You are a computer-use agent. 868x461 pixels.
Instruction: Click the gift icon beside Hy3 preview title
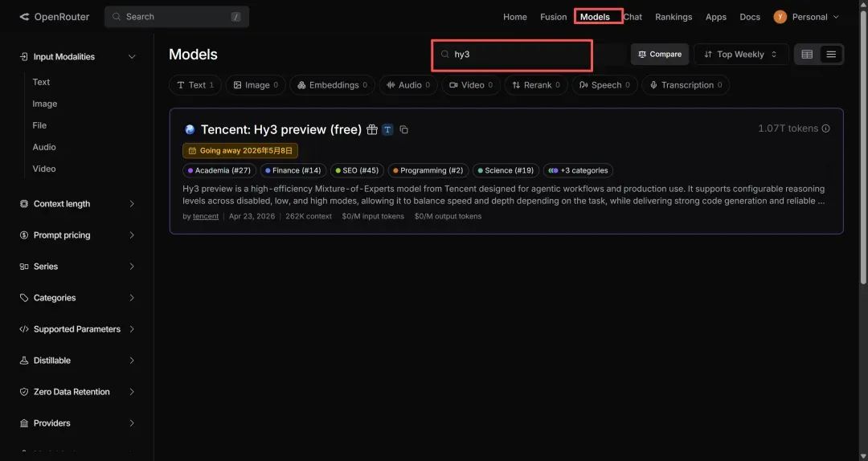(372, 129)
